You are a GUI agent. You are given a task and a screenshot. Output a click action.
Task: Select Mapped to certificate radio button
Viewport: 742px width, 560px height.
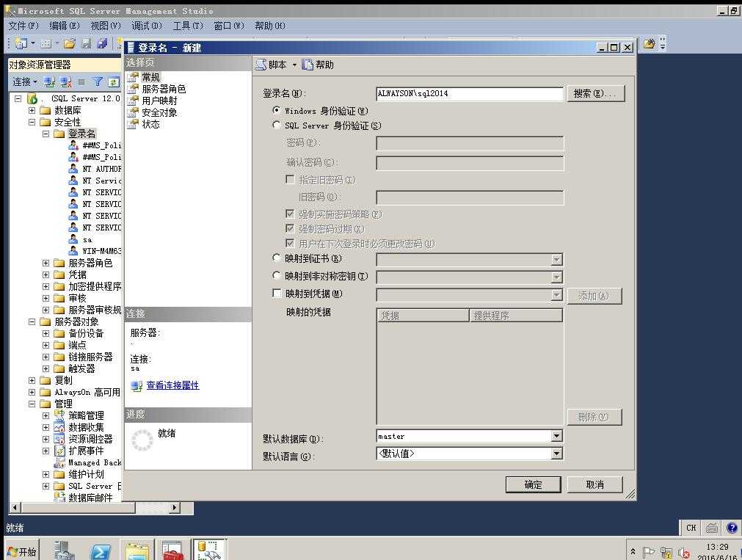click(x=277, y=258)
